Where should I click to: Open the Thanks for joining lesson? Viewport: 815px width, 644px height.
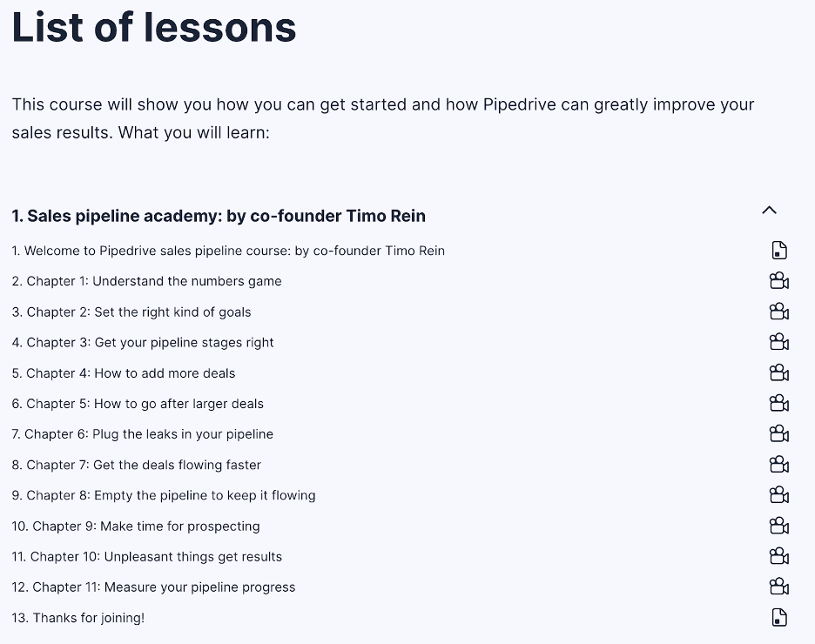77,617
